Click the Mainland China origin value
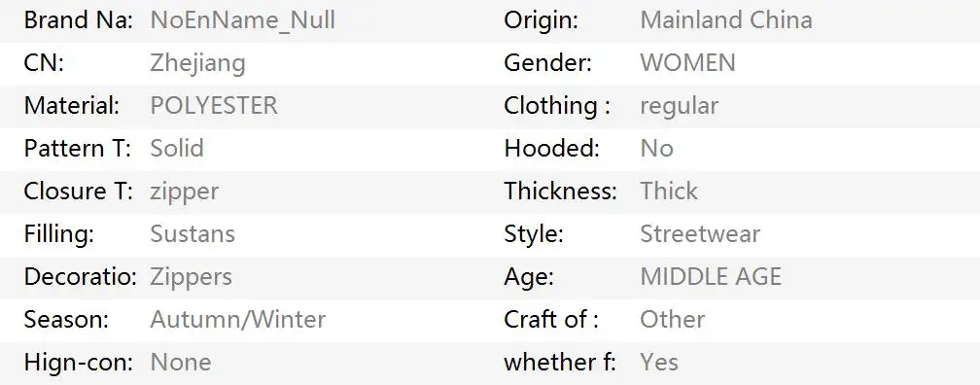This screenshot has width=980, height=385. (726, 20)
